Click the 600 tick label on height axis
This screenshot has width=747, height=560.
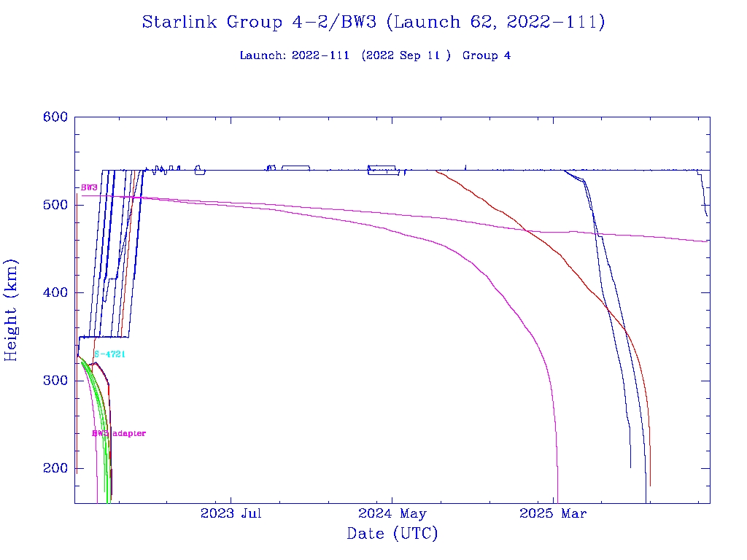click(x=55, y=117)
